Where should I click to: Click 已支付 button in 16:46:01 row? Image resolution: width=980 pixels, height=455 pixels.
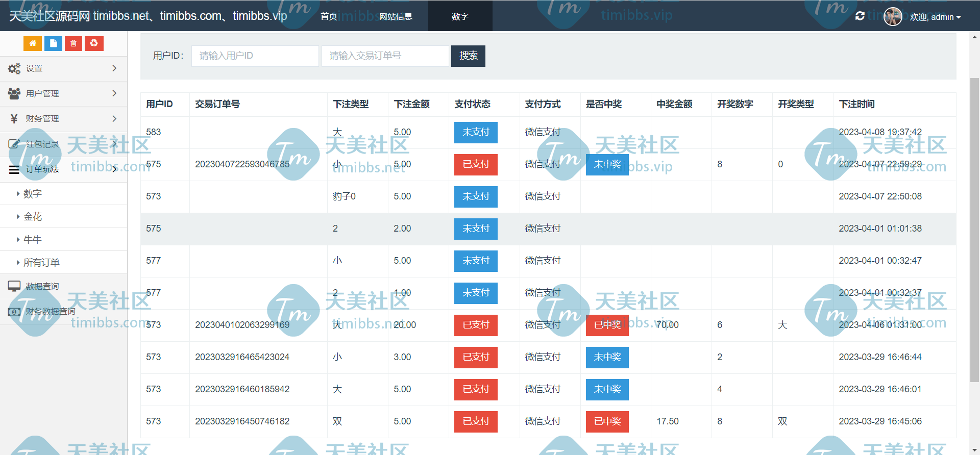(x=476, y=390)
